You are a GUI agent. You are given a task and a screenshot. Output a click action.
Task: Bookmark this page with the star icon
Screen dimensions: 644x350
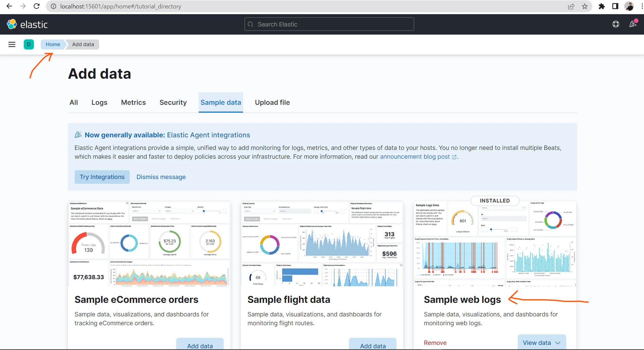coord(585,6)
